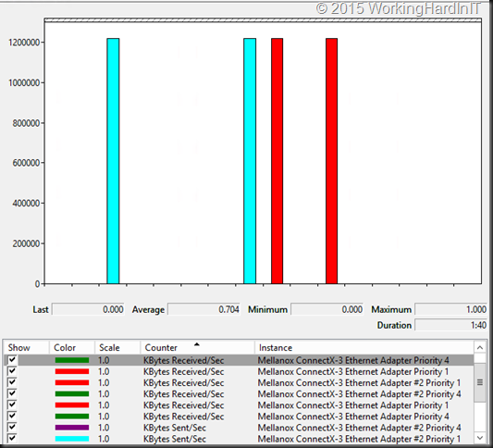Sort by the Counter column header
The width and height of the screenshot is (493, 448).
pyautogui.click(x=197, y=348)
